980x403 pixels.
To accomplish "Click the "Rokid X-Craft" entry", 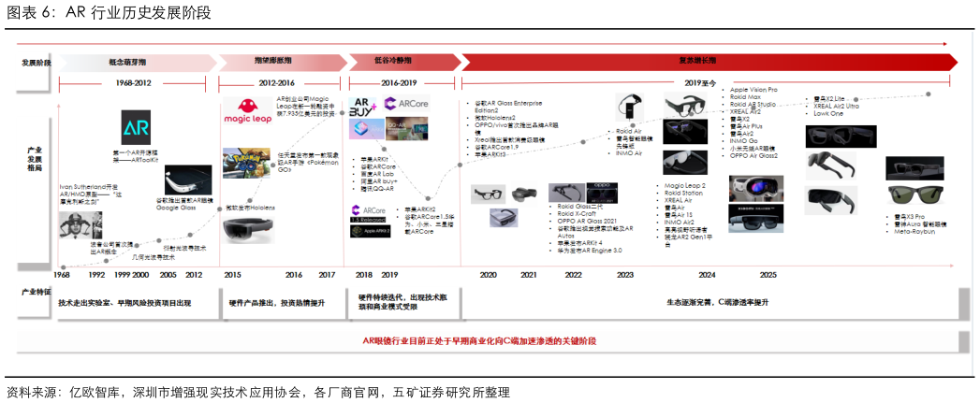I will (x=578, y=214).
